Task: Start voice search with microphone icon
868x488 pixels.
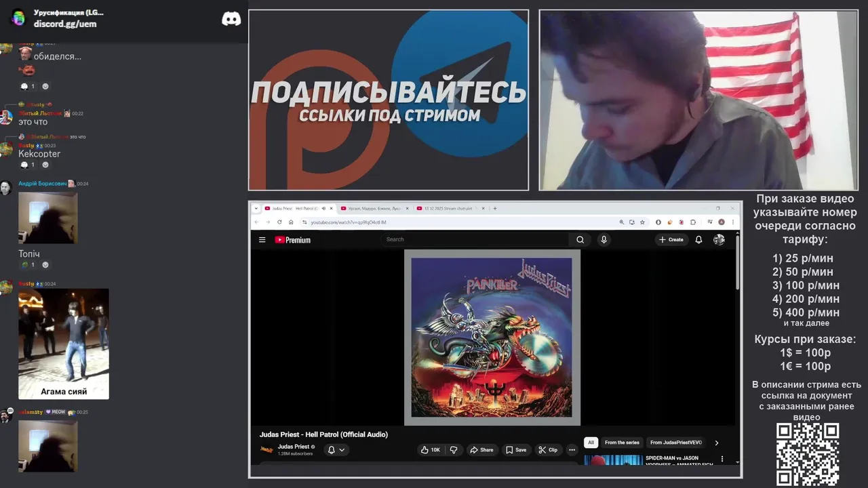Action: click(604, 239)
